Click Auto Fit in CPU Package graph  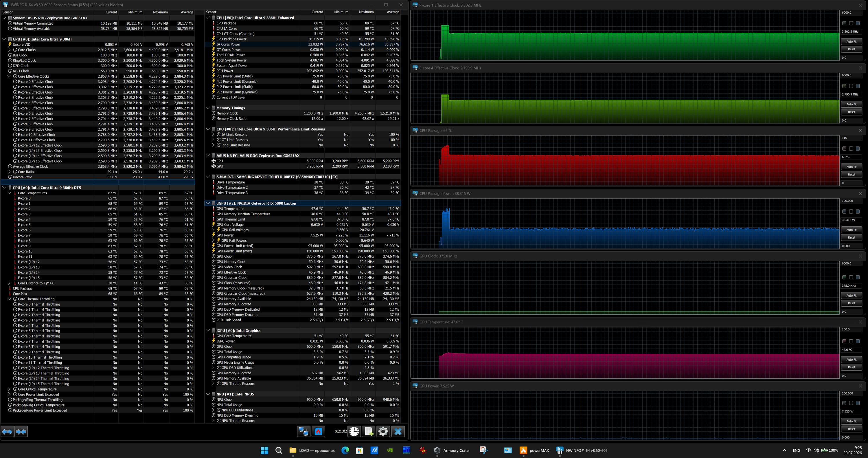point(851,166)
